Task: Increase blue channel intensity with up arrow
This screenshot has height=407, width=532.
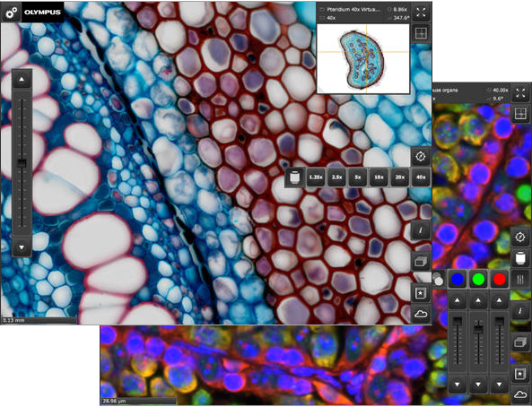Action: click(458, 300)
